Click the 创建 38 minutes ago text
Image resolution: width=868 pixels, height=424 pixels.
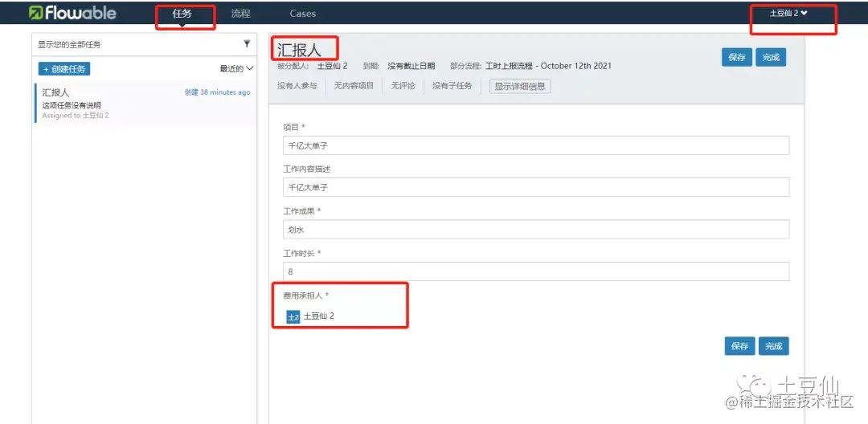(218, 92)
